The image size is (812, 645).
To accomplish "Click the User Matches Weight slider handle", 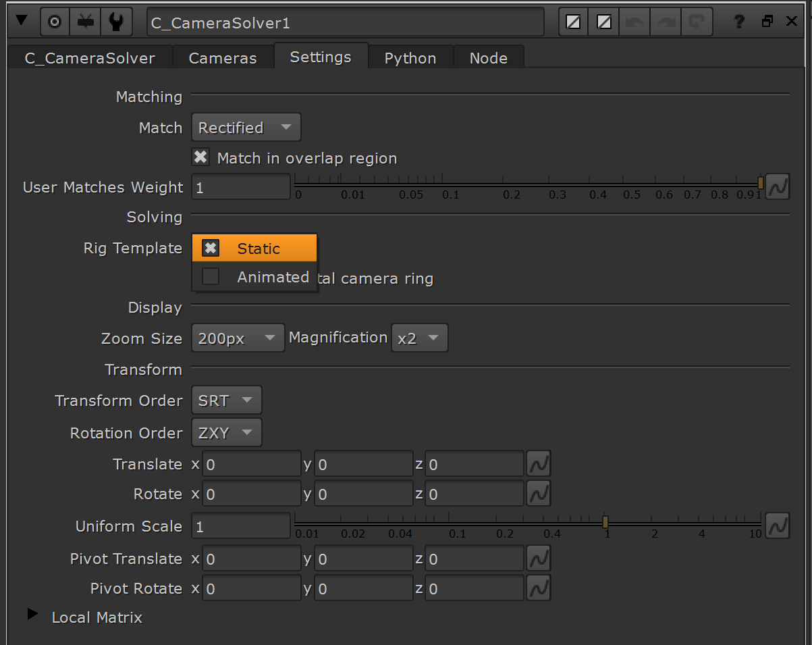I will (761, 183).
